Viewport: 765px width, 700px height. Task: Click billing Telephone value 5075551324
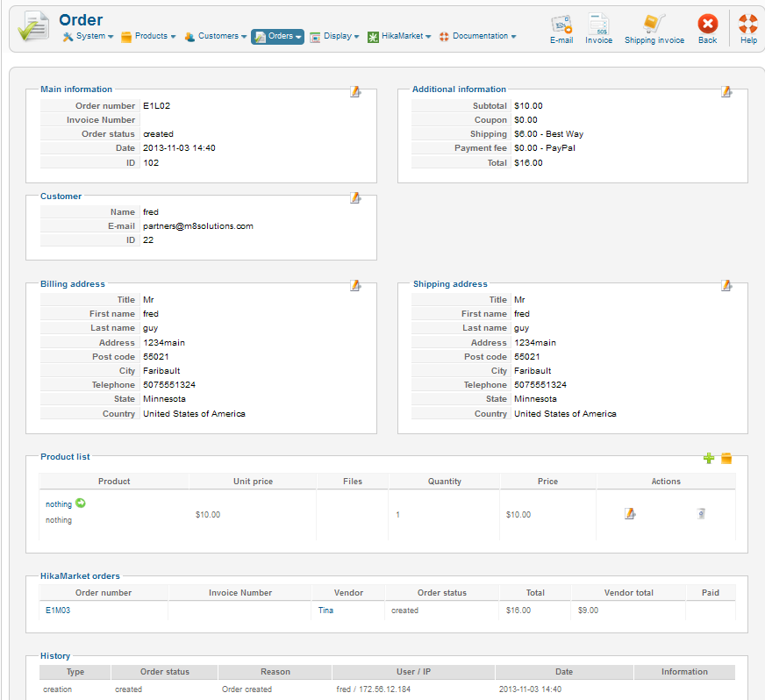169,385
